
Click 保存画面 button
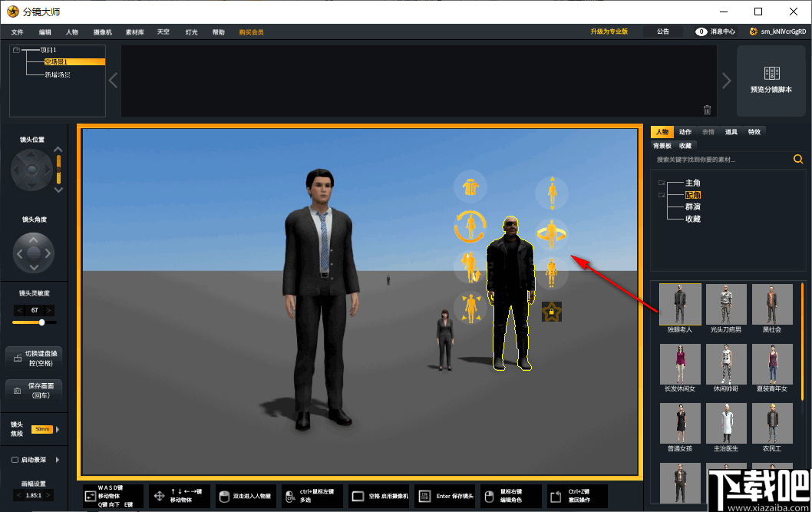pos(34,391)
